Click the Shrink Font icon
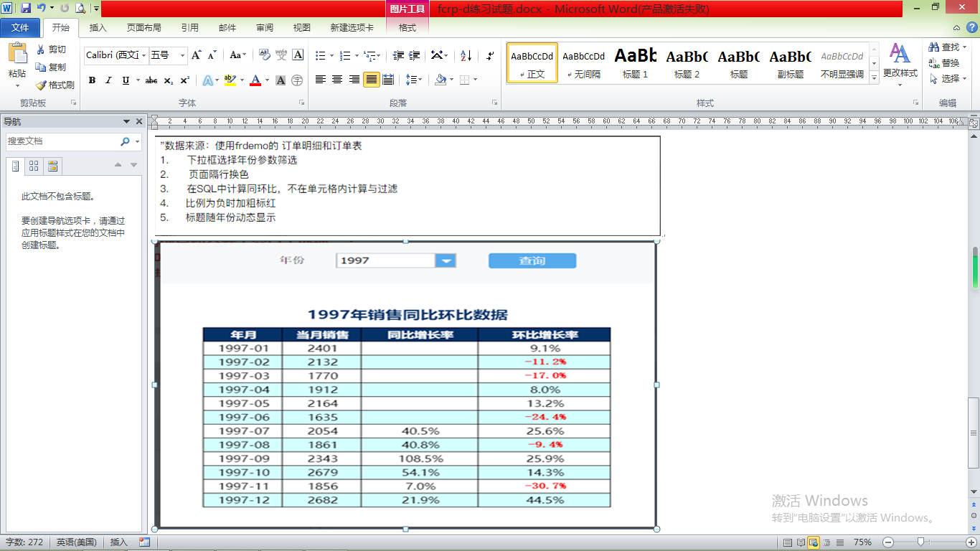Screen dimensions: 980x551 (212, 55)
